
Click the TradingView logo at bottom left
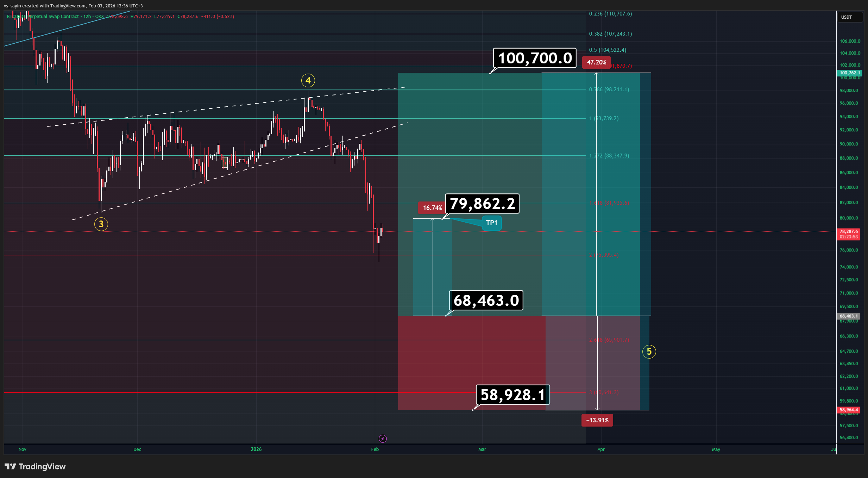coord(35,466)
